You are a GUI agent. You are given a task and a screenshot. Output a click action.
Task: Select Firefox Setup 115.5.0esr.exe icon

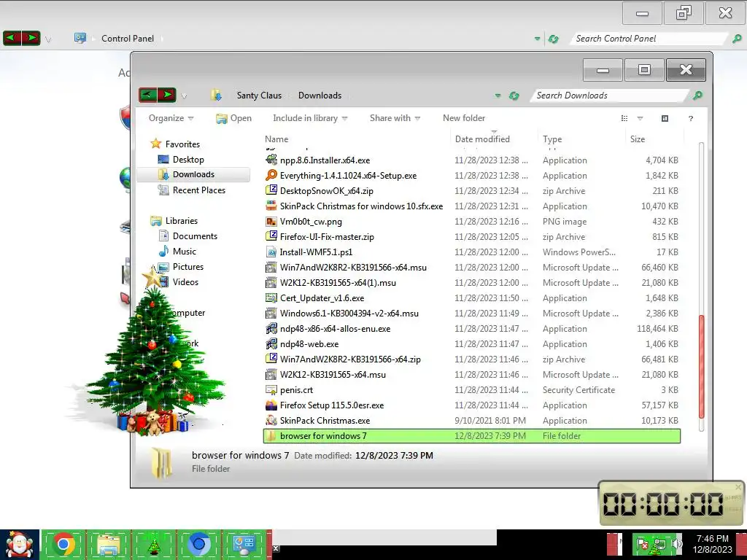271,405
